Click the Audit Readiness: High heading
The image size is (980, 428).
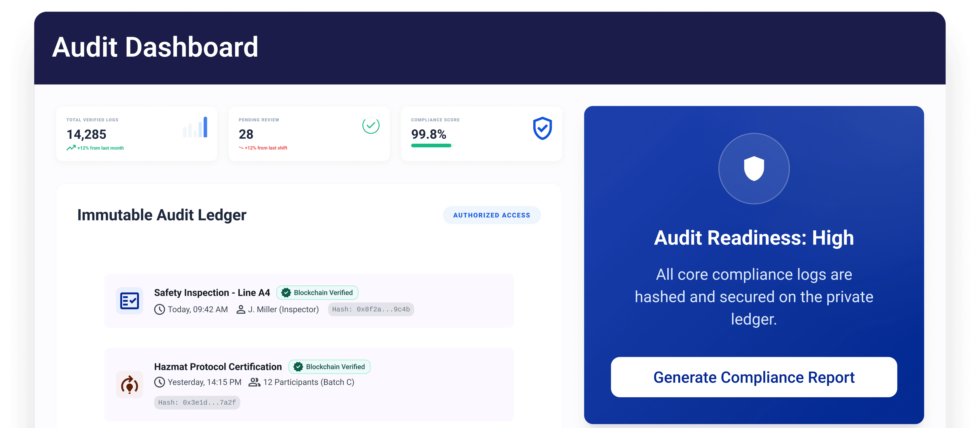(754, 238)
